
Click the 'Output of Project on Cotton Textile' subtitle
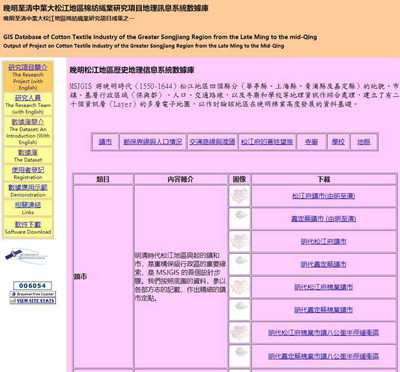[144, 46]
